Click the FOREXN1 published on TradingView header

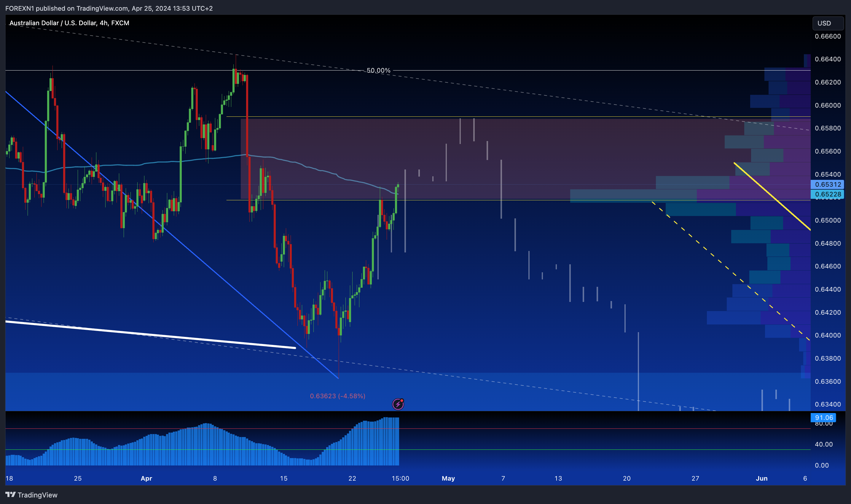109,8
